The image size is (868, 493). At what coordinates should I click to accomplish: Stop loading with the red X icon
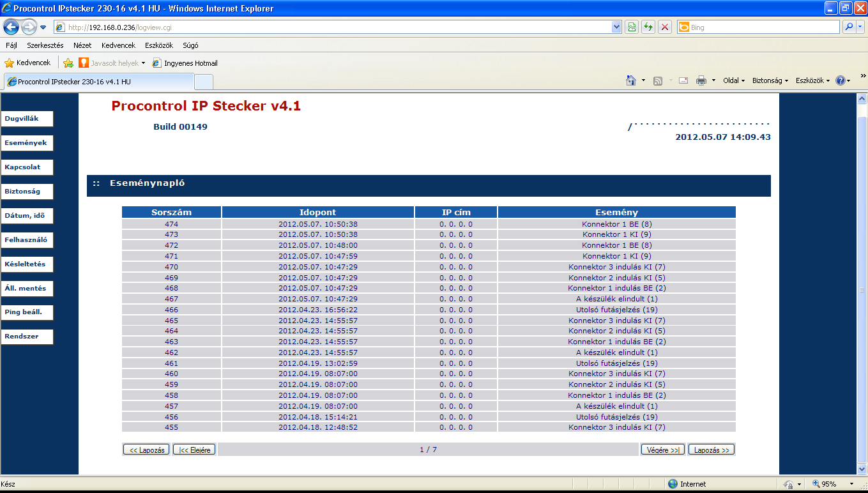665,27
